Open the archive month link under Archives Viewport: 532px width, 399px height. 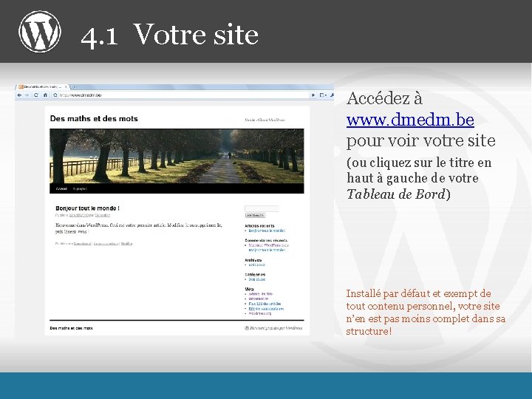pos(257,265)
